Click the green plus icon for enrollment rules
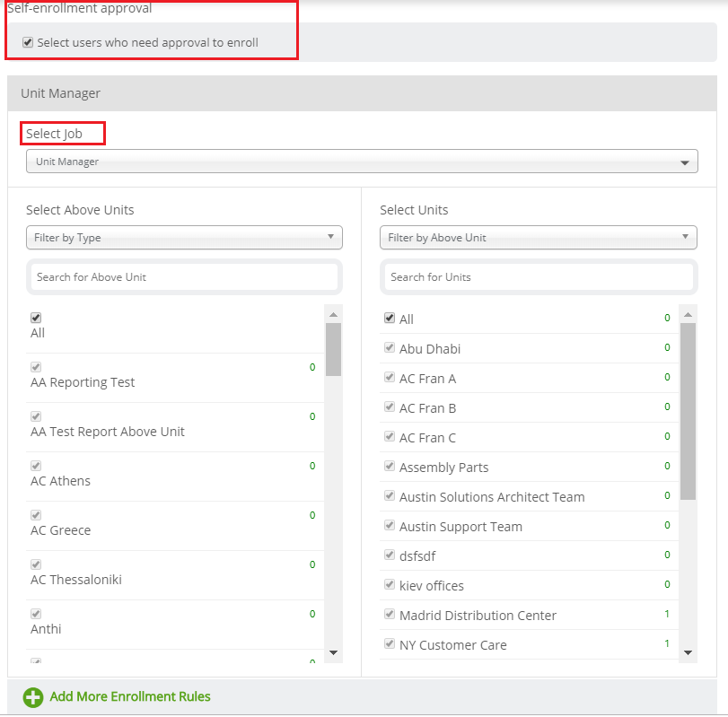The width and height of the screenshot is (728, 717). coord(33,697)
